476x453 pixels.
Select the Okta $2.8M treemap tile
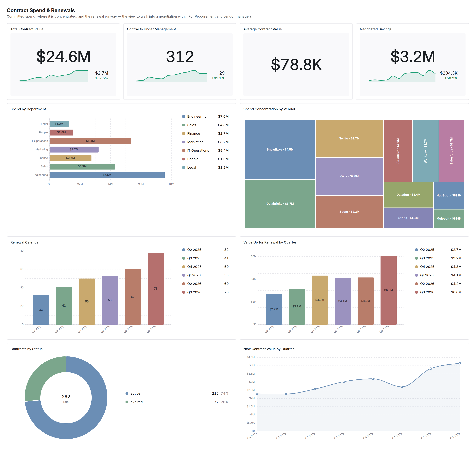point(349,176)
